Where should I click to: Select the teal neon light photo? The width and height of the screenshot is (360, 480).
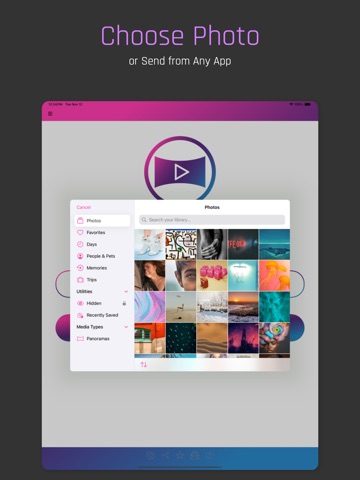(243, 276)
